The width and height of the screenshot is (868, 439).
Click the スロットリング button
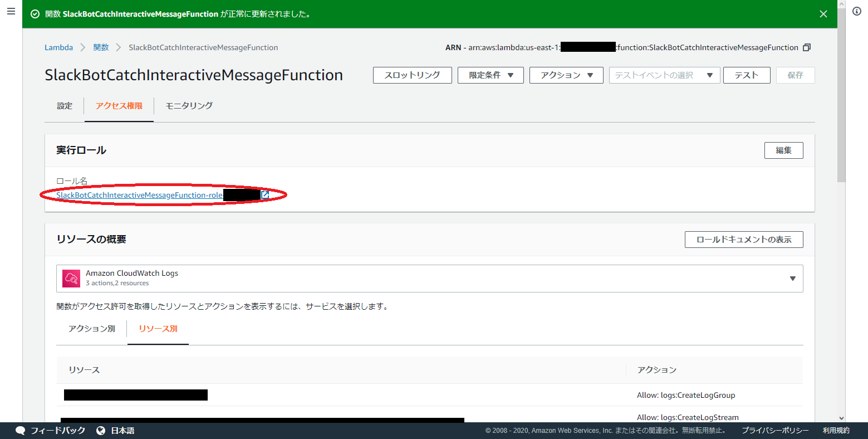412,75
